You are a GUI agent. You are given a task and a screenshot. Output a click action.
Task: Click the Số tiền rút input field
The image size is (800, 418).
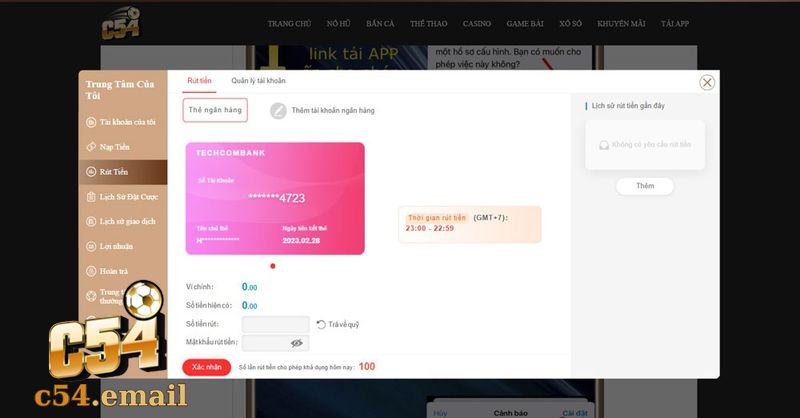tap(276, 324)
